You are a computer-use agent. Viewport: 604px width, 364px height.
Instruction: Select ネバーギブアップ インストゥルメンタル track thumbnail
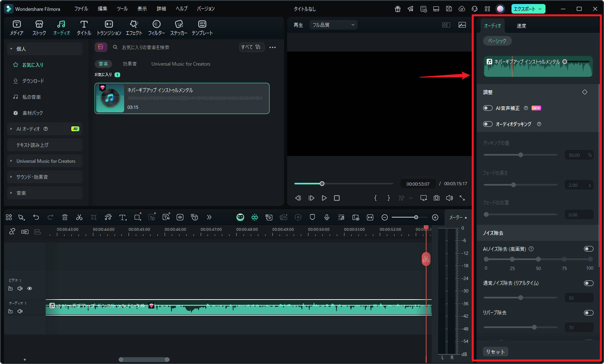click(x=110, y=98)
